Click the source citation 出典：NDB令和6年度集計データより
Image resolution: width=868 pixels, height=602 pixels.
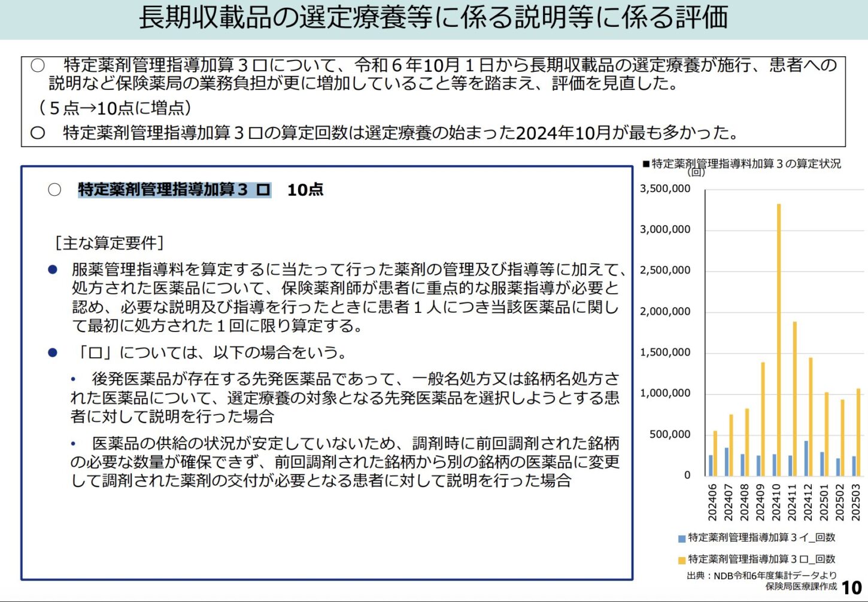tap(761, 576)
